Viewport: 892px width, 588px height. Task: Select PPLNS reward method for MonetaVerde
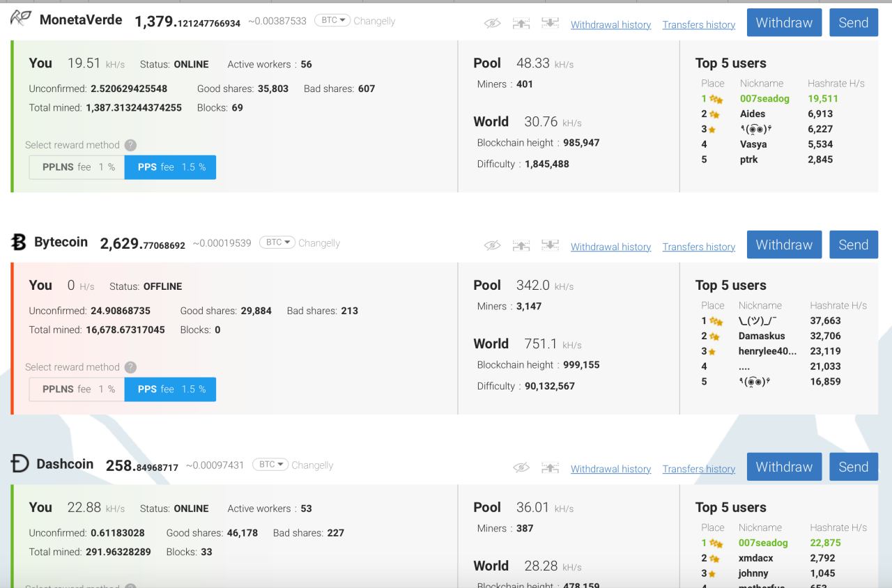point(77,167)
